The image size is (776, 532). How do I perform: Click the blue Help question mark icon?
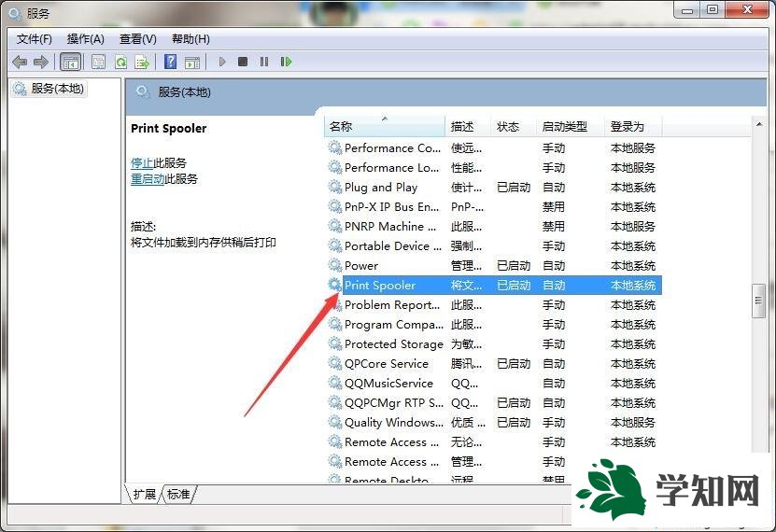(170, 62)
